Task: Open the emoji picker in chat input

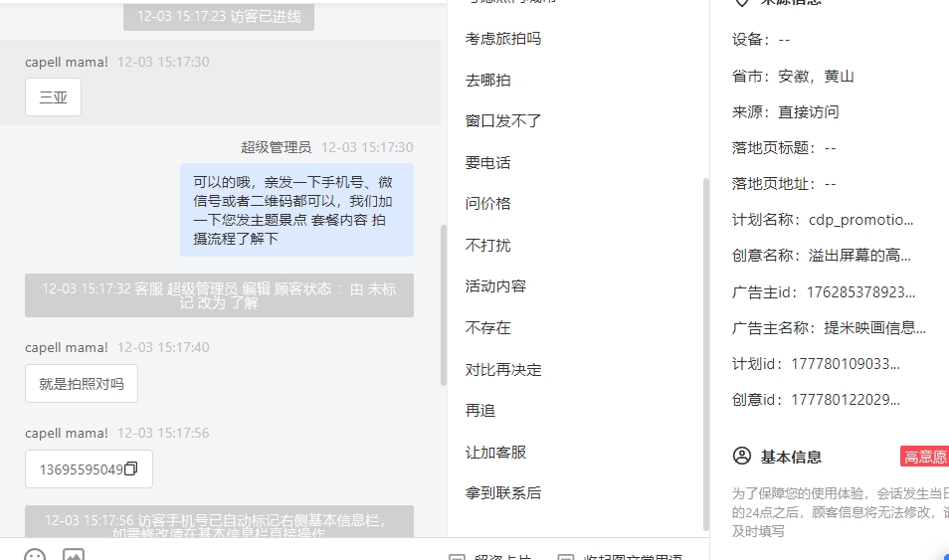Action: click(35, 554)
